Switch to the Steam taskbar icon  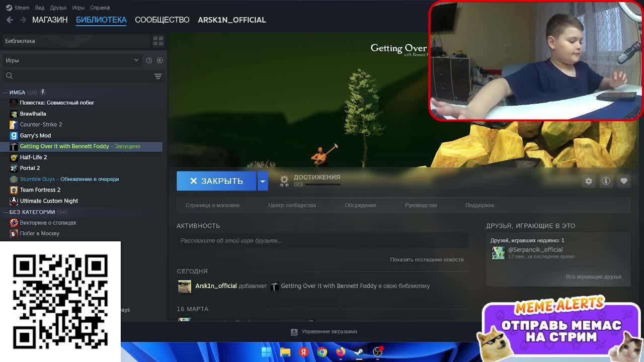click(359, 352)
